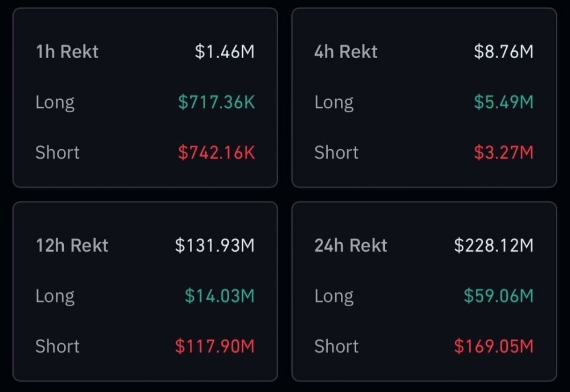Tap the Long label in 1h card
The width and height of the screenshot is (570, 392).
55,103
